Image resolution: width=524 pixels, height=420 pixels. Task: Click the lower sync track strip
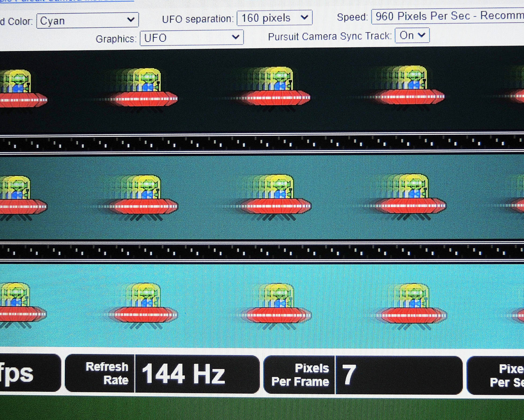click(x=262, y=251)
